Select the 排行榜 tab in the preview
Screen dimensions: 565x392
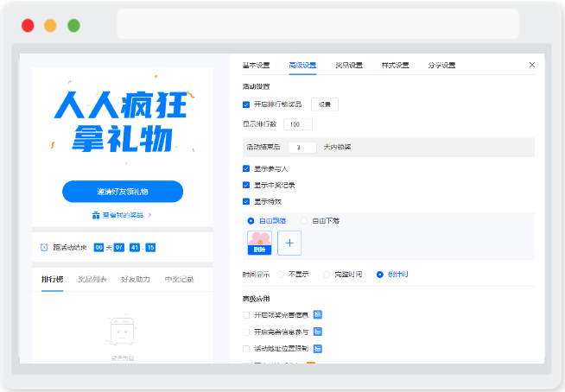click(x=52, y=279)
